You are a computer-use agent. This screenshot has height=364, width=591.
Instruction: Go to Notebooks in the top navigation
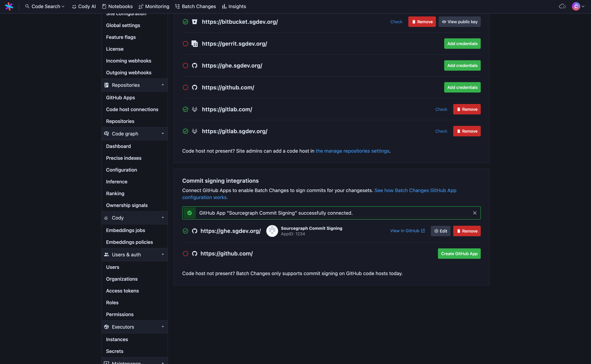pos(117,6)
